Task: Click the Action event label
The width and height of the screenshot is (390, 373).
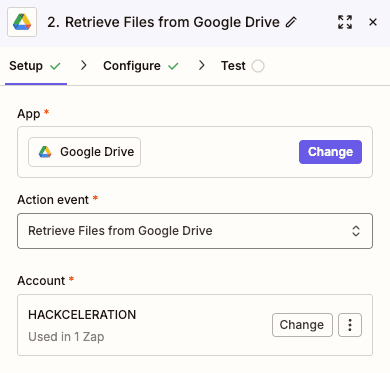Action: pos(53,200)
